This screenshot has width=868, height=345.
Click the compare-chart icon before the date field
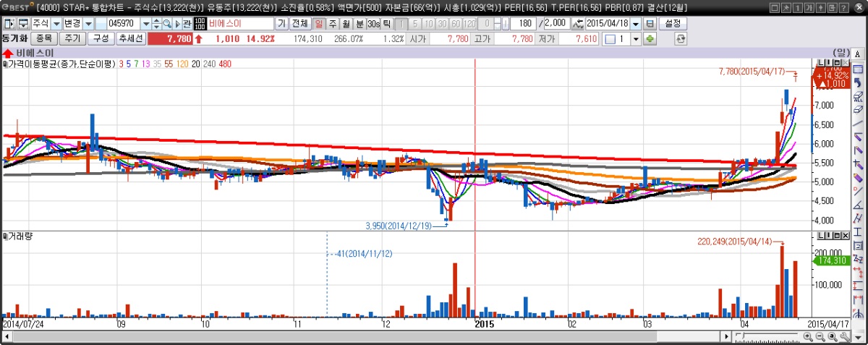[577, 24]
